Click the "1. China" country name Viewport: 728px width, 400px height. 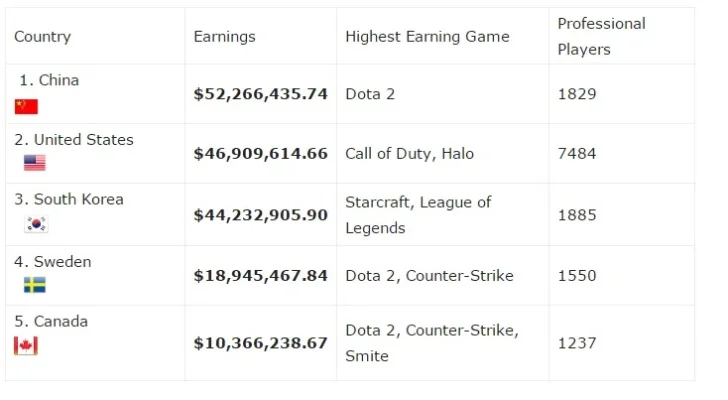point(49,80)
